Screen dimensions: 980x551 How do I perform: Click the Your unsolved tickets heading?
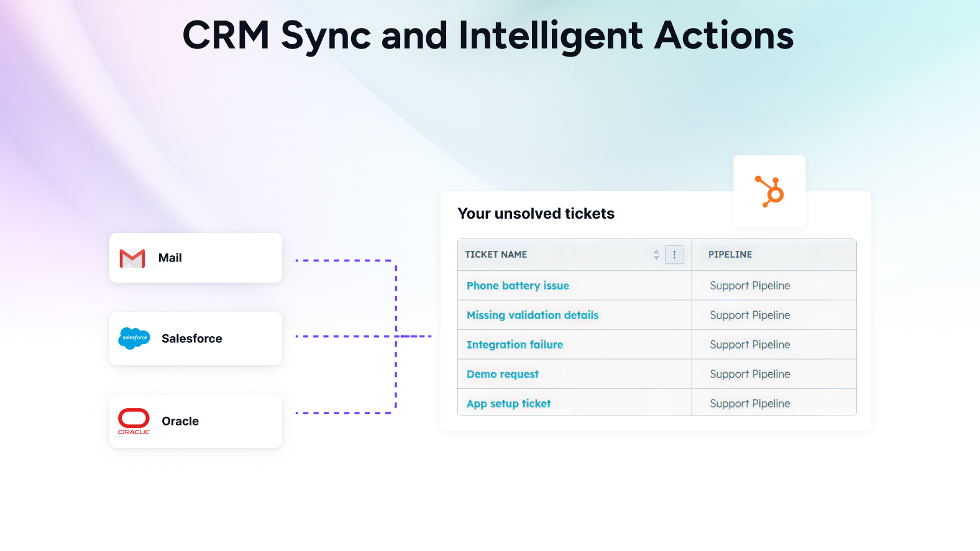(x=536, y=214)
